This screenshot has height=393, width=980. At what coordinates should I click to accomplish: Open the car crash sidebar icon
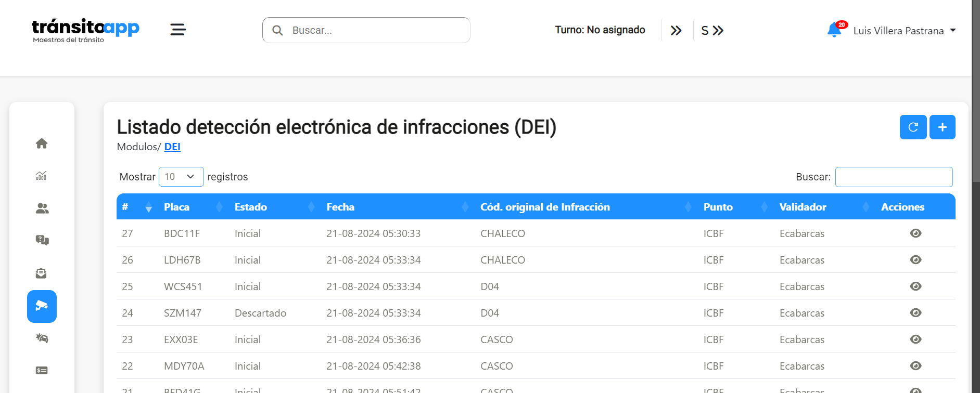click(42, 338)
